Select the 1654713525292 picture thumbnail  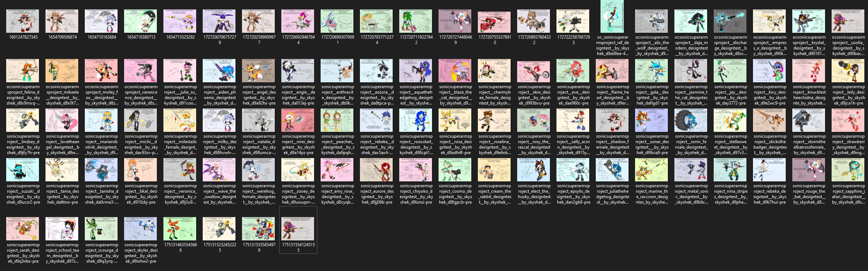[x=181, y=21]
